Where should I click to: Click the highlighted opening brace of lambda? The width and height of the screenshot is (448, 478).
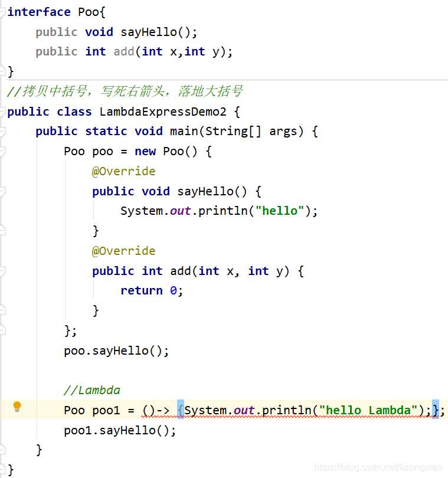pyautogui.click(x=181, y=410)
